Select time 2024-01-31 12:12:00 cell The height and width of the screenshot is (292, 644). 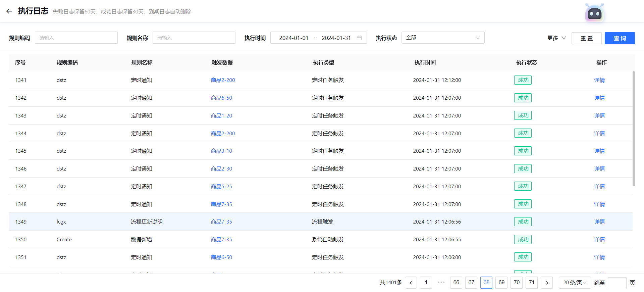437,80
